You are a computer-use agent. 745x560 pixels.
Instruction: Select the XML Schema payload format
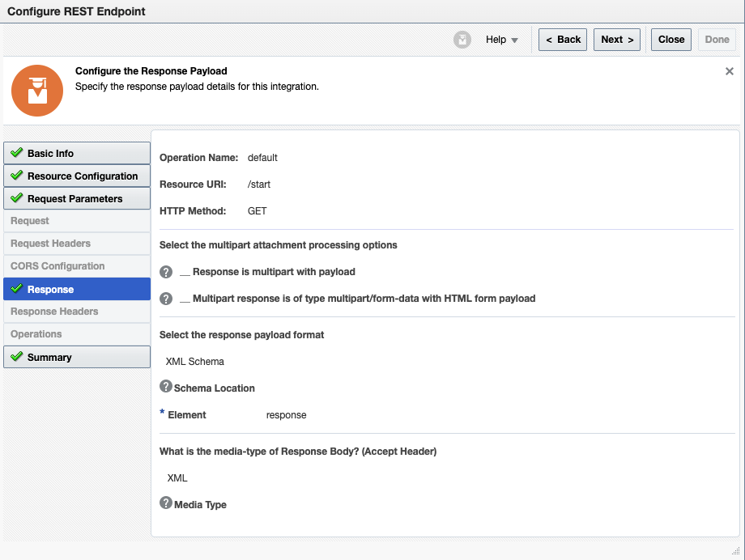[x=195, y=362]
